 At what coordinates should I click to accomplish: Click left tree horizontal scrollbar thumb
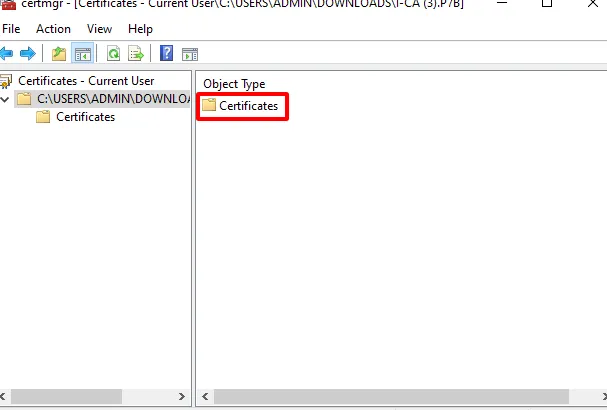point(66,396)
